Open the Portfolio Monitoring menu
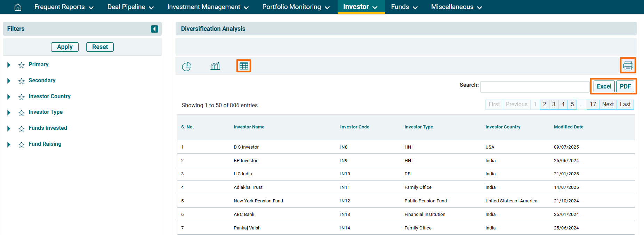This screenshot has width=644, height=235. (x=296, y=7)
